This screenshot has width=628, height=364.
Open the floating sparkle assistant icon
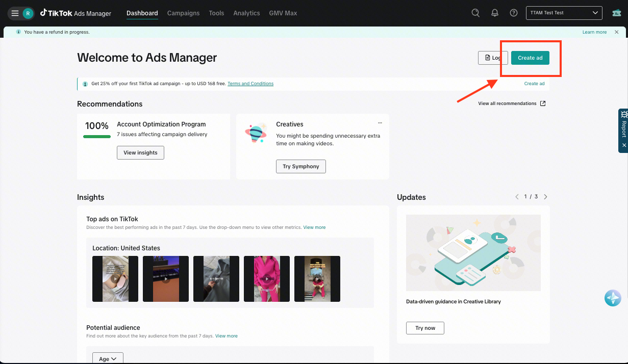coord(613,298)
